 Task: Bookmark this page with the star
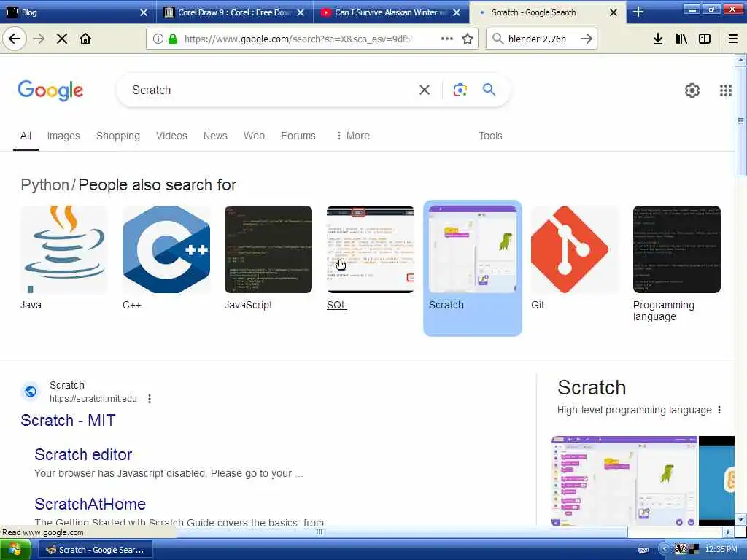coord(468,39)
